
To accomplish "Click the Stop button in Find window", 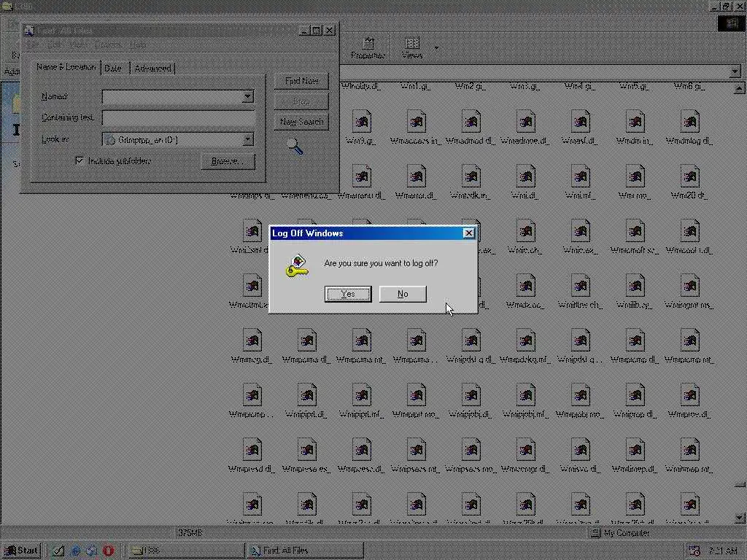I will click(301, 101).
